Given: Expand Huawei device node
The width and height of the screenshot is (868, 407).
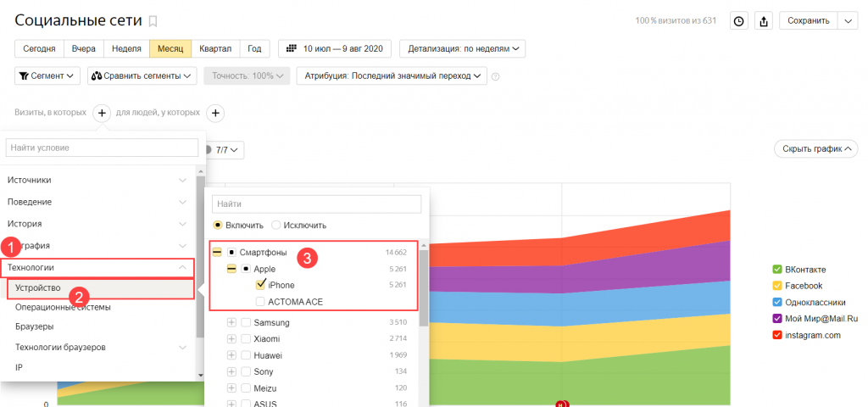Looking at the screenshot, I should click(x=231, y=355).
